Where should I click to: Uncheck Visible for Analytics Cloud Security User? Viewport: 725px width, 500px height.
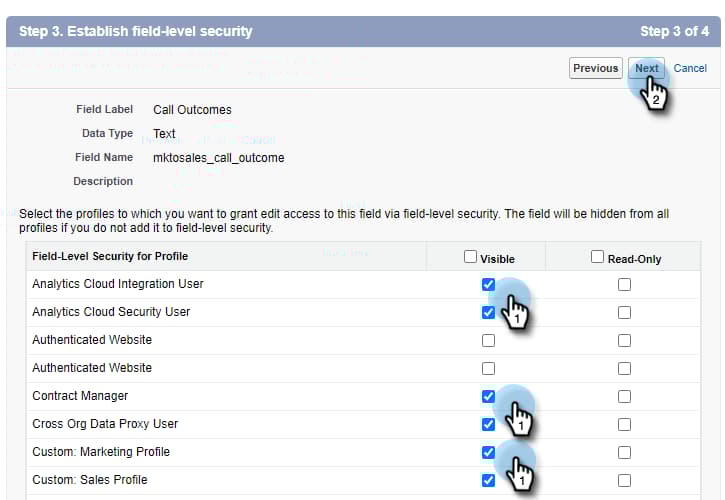[488, 312]
